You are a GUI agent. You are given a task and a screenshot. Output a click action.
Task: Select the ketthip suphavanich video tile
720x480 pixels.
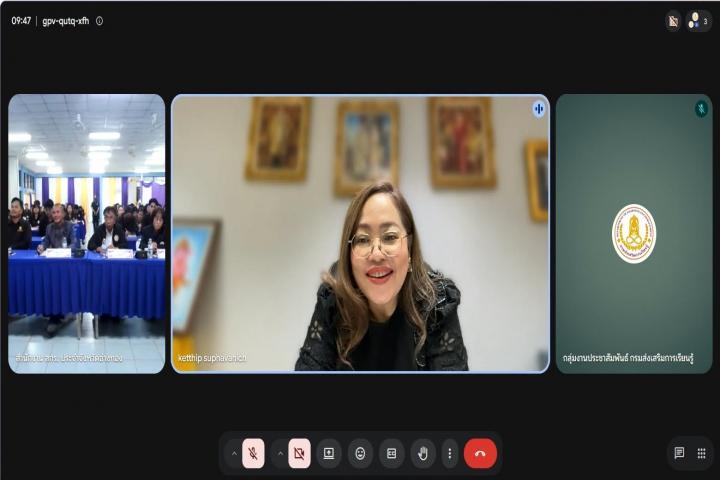click(360, 233)
